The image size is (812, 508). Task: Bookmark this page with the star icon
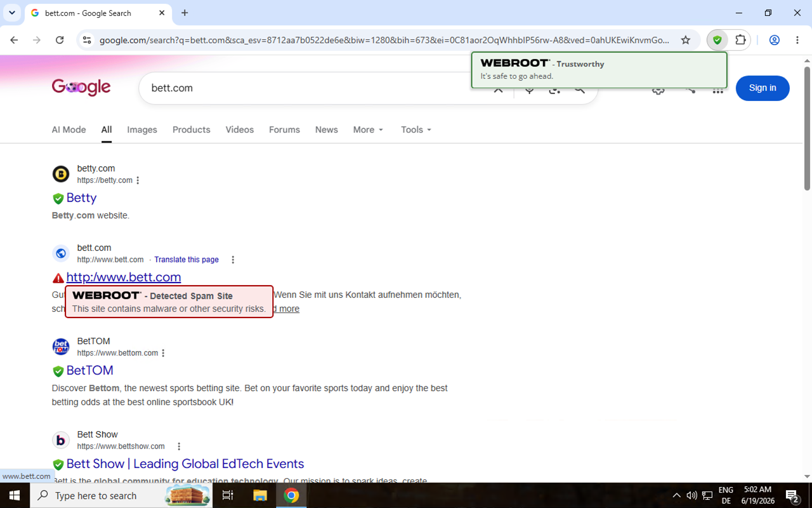tap(686, 40)
